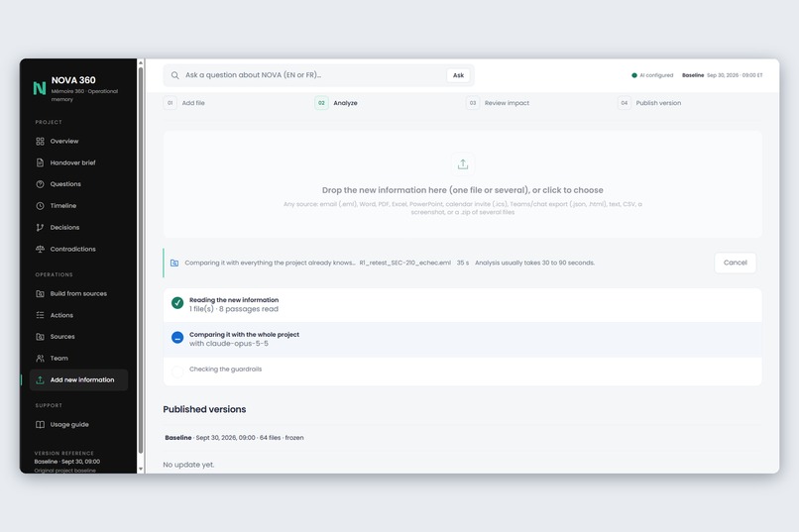Click the Contradictions scales icon
This screenshot has height=532, width=799.
click(x=41, y=249)
